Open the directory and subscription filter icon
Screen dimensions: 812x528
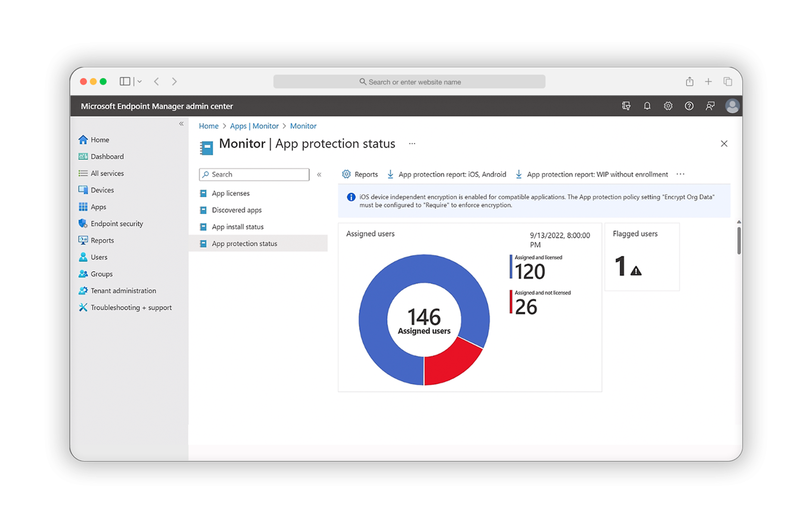tap(626, 106)
